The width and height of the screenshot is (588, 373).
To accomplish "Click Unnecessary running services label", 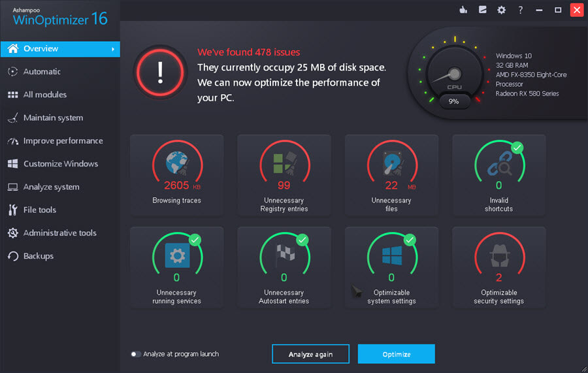I will pos(176,297).
